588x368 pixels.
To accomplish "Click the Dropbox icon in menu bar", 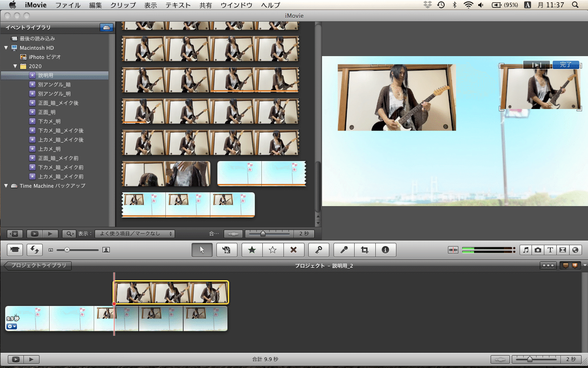I will [428, 5].
